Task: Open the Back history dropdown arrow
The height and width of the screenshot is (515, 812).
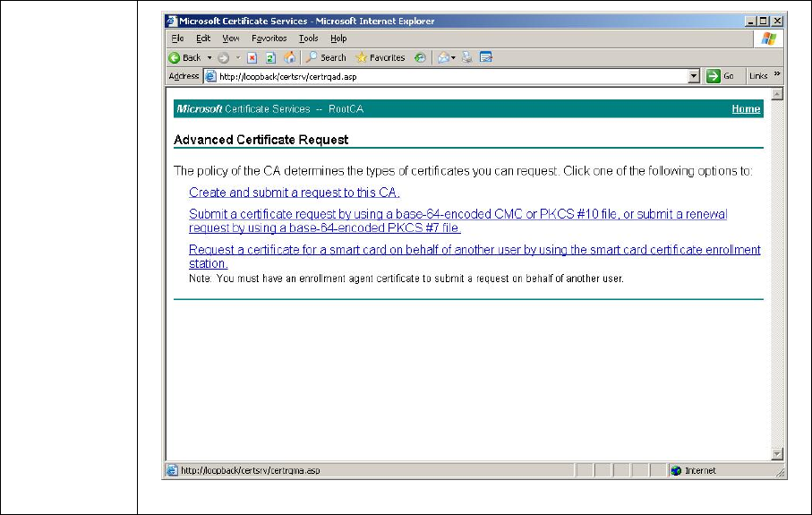Action: 209,57
